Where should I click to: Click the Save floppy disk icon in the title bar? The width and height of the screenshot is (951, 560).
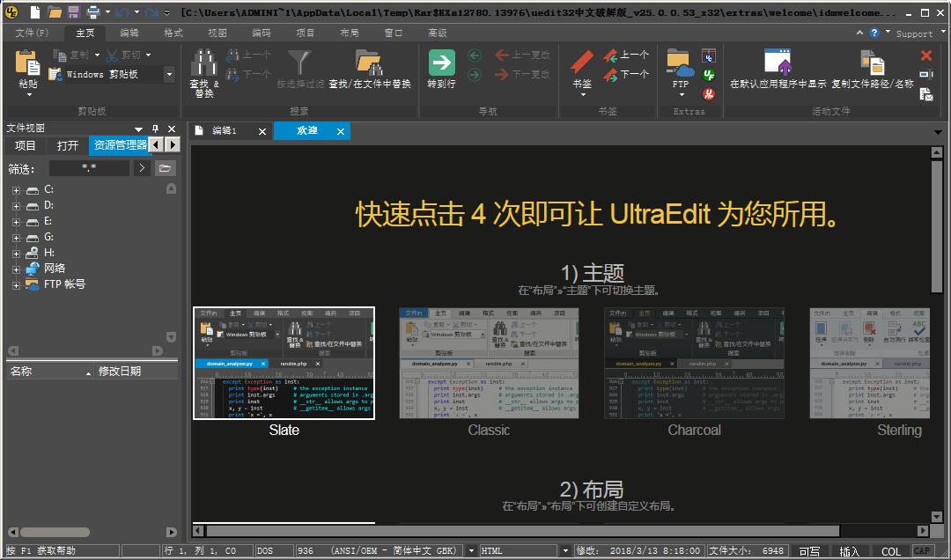point(73,11)
